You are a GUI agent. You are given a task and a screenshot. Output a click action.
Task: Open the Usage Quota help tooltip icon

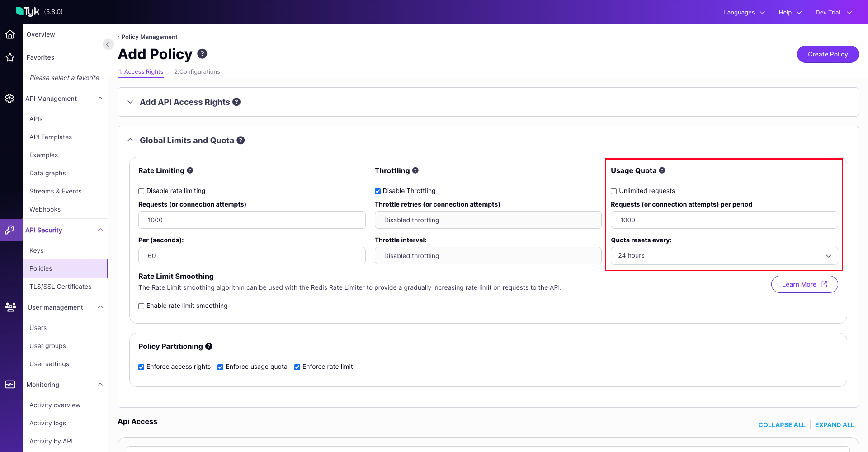(x=662, y=170)
